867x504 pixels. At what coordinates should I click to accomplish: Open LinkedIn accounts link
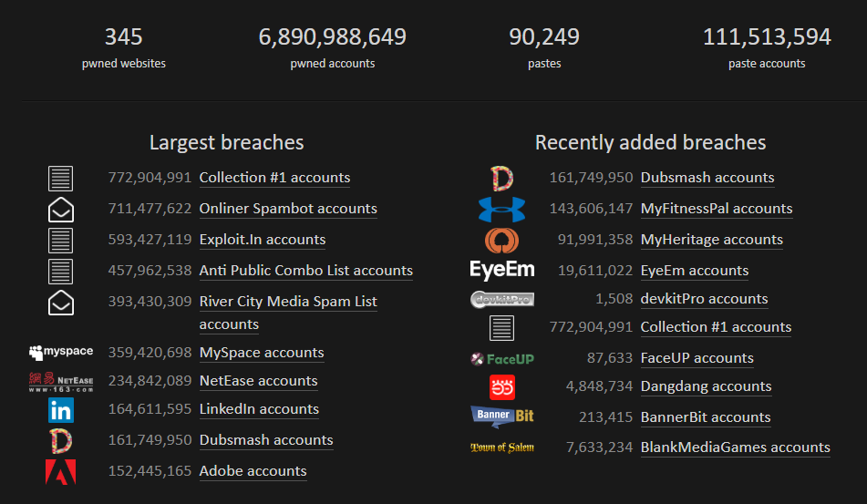click(x=259, y=409)
